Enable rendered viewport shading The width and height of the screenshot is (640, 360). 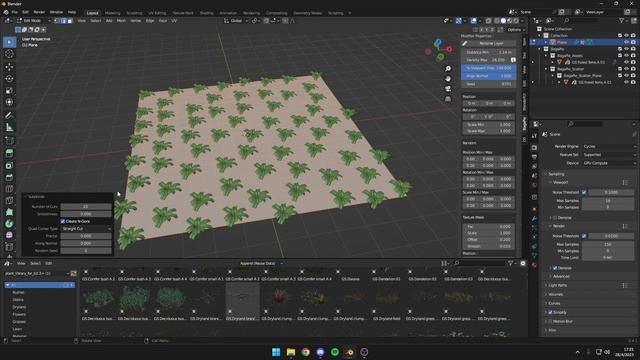tap(516, 20)
